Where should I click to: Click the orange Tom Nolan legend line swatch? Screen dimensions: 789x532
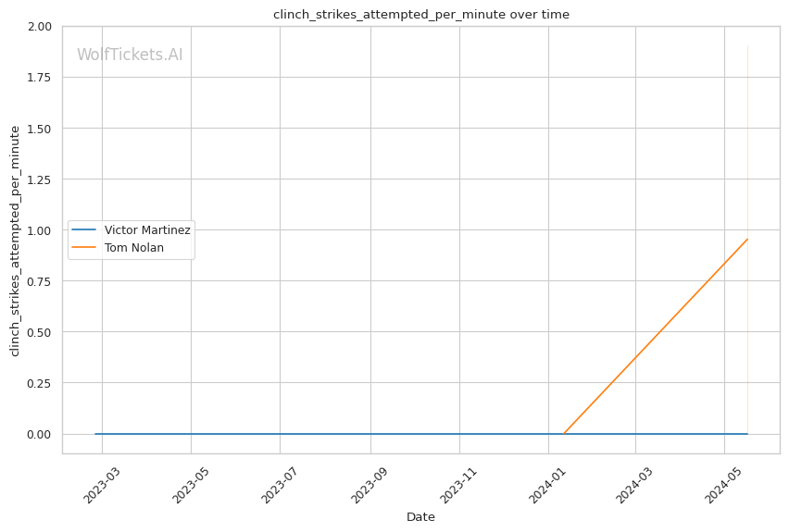85,247
